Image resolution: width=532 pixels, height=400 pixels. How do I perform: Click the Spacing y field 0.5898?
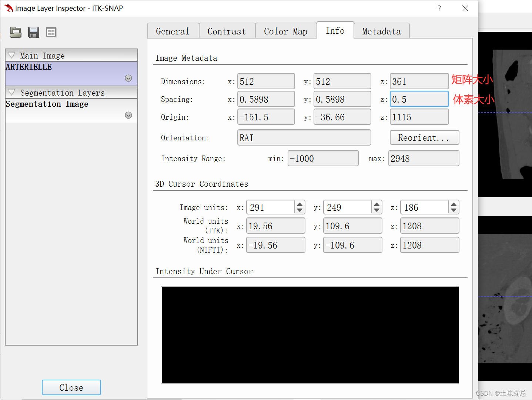point(342,99)
